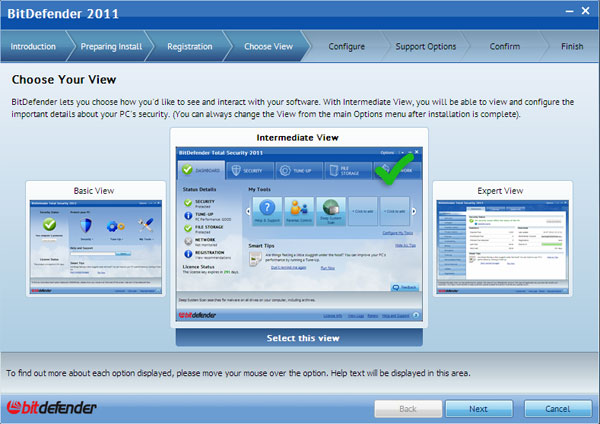Click Security status checkmark in Status Details
This screenshot has width=600, height=424.
tap(188, 202)
